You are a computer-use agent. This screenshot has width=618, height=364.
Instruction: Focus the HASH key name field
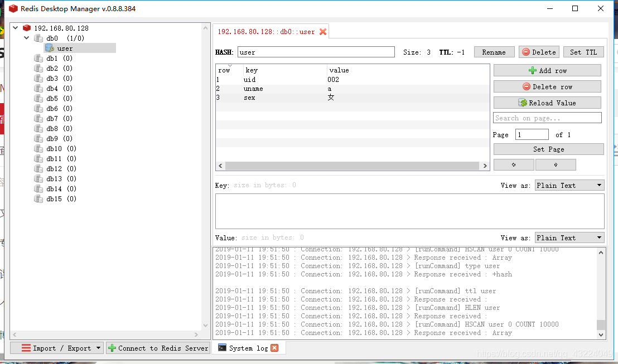pos(316,52)
